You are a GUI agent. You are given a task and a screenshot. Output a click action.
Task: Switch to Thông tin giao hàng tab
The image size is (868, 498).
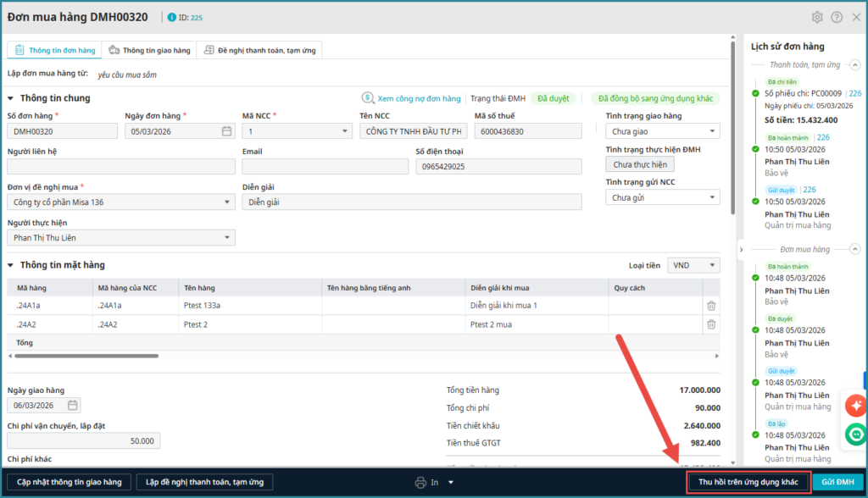[x=150, y=51]
